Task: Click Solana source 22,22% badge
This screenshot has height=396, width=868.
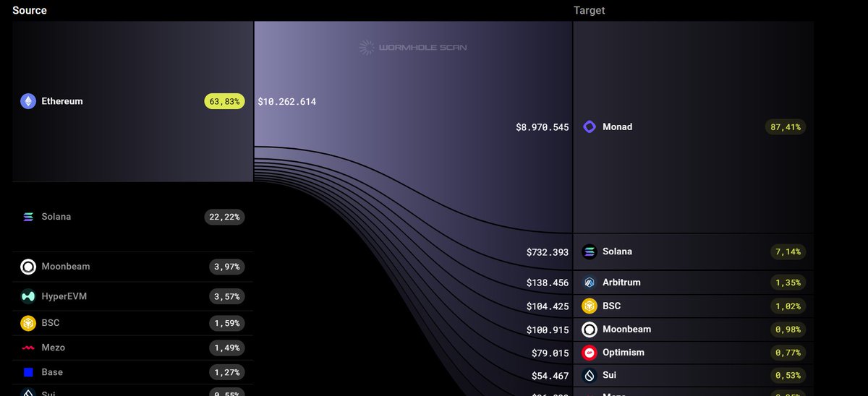Action: [224, 217]
